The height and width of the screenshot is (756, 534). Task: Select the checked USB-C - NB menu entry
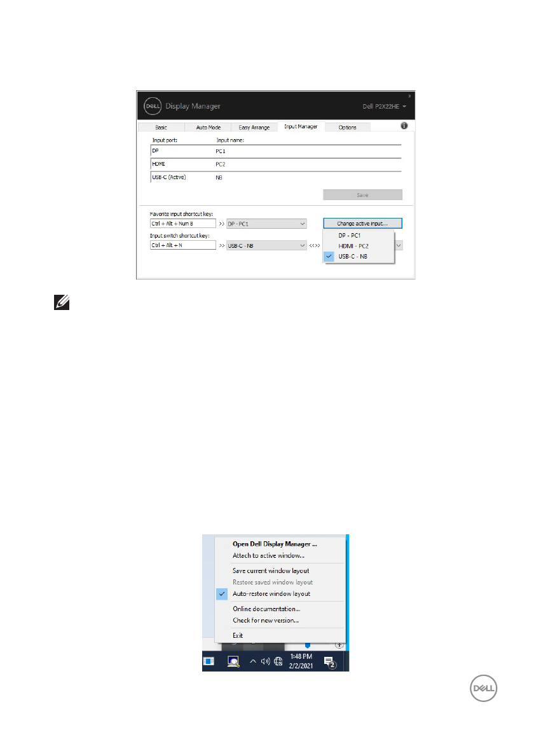359,257
